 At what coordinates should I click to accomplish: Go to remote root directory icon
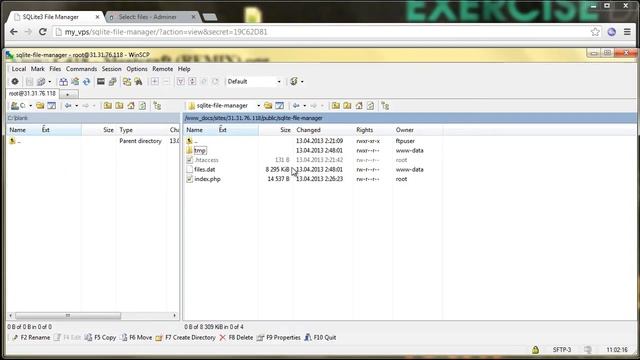point(347,106)
